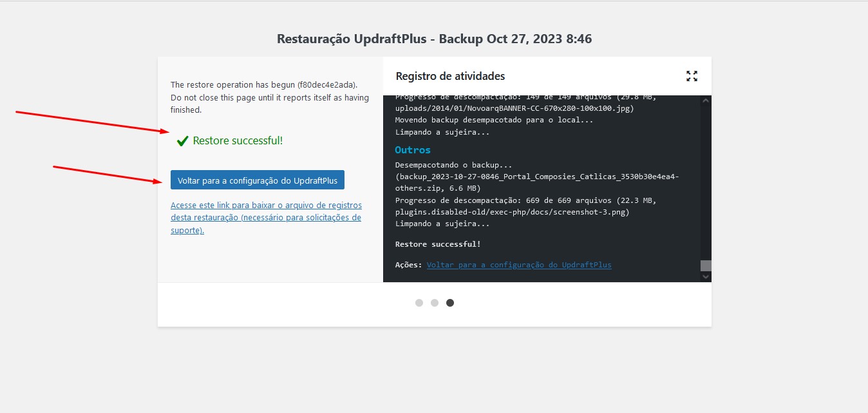Click the Registro de atividades heading

(450, 76)
